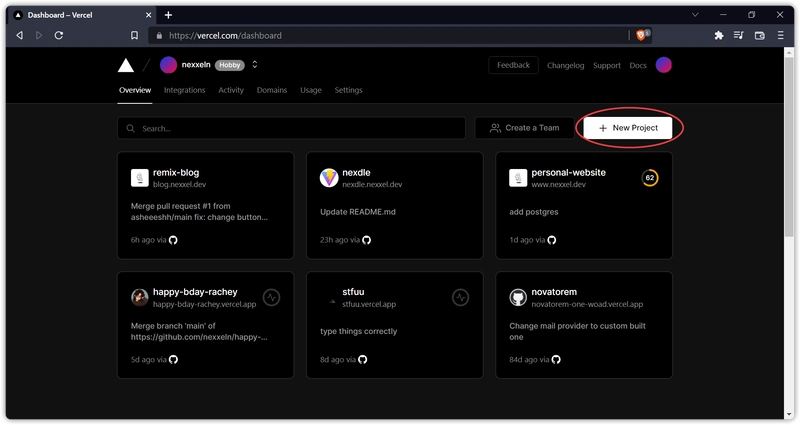800x425 pixels.
Task: Click the Vercel triangle logo
Action: 126,65
